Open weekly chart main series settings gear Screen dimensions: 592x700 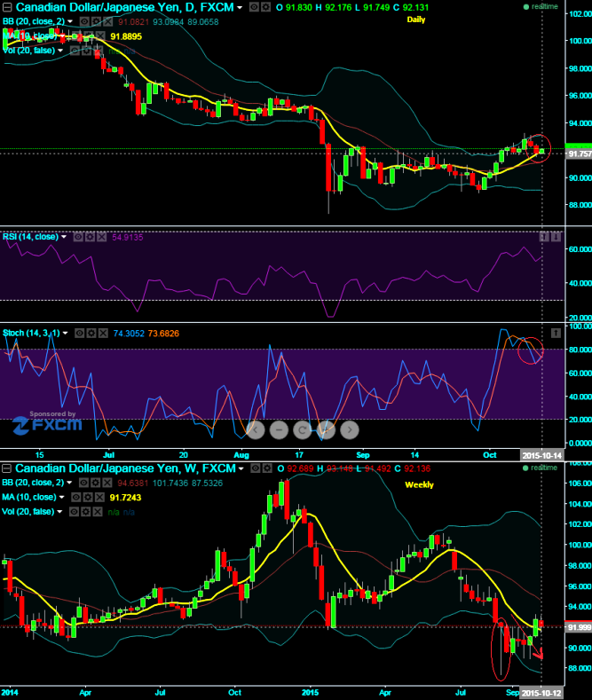click(266, 468)
